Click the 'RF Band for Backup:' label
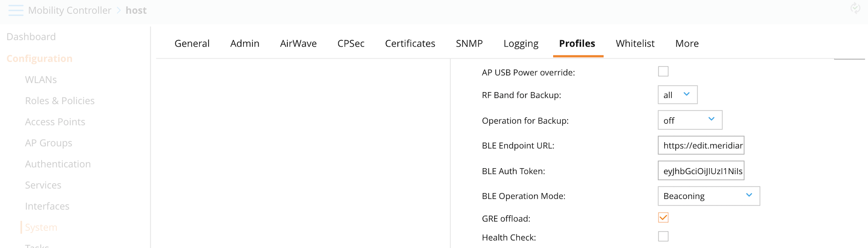This screenshot has width=868, height=248. point(521,95)
